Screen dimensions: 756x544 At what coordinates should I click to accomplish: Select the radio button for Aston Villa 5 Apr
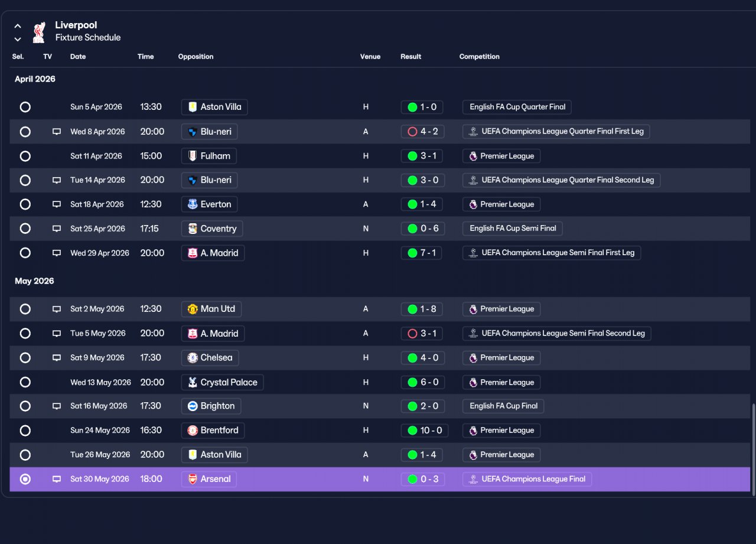25,107
